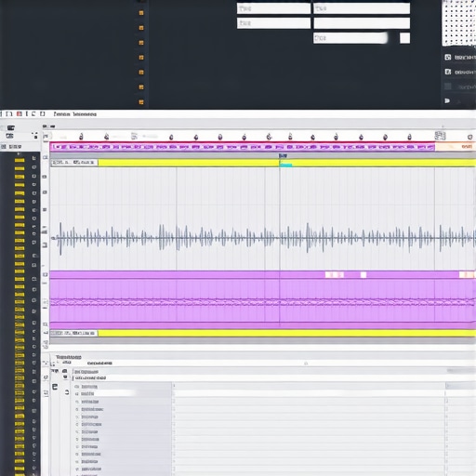This screenshot has width=476, height=476.
Task: Click the red square icon in the toolbar
Action: click(20, 113)
